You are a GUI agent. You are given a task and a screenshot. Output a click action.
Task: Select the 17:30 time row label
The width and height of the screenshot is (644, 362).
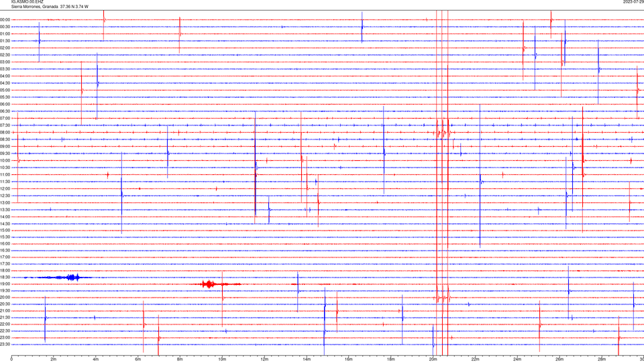pos(5,264)
